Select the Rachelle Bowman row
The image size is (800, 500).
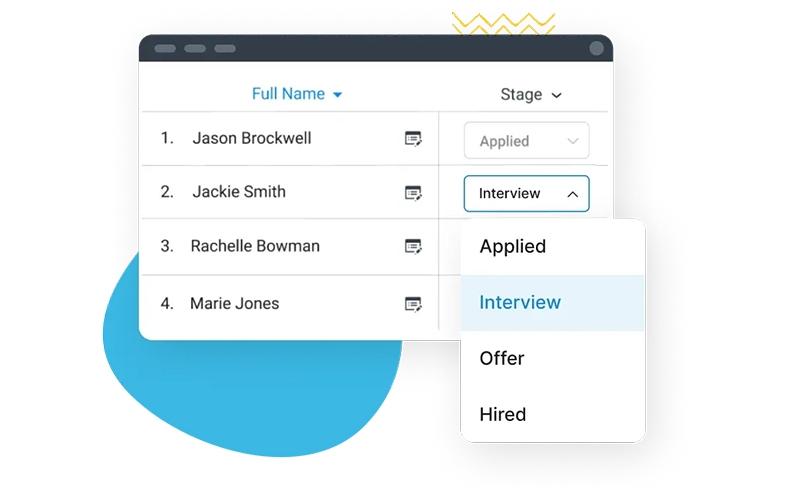pyautogui.click(x=290, y=246)
